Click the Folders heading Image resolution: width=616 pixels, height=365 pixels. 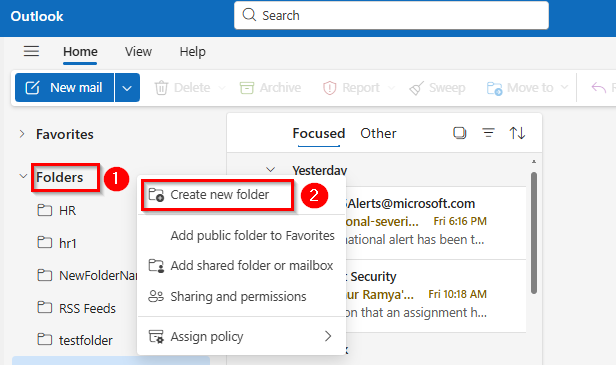pos(60,177)
